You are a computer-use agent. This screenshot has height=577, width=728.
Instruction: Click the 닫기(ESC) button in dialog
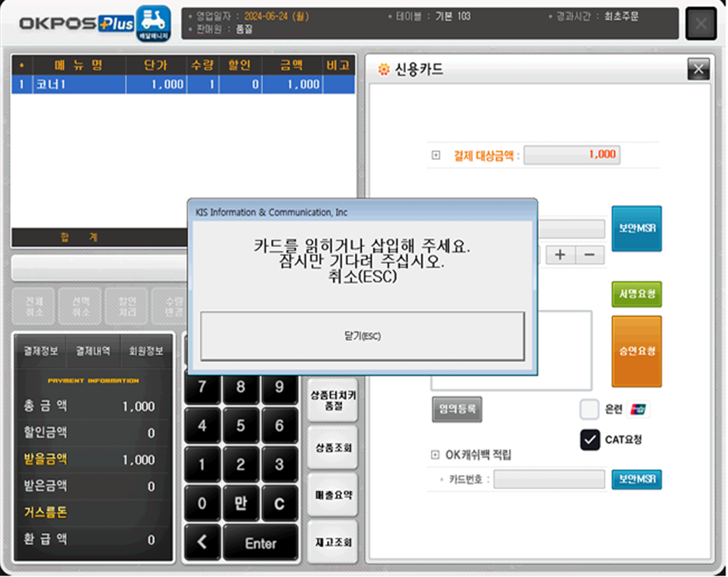362,336
